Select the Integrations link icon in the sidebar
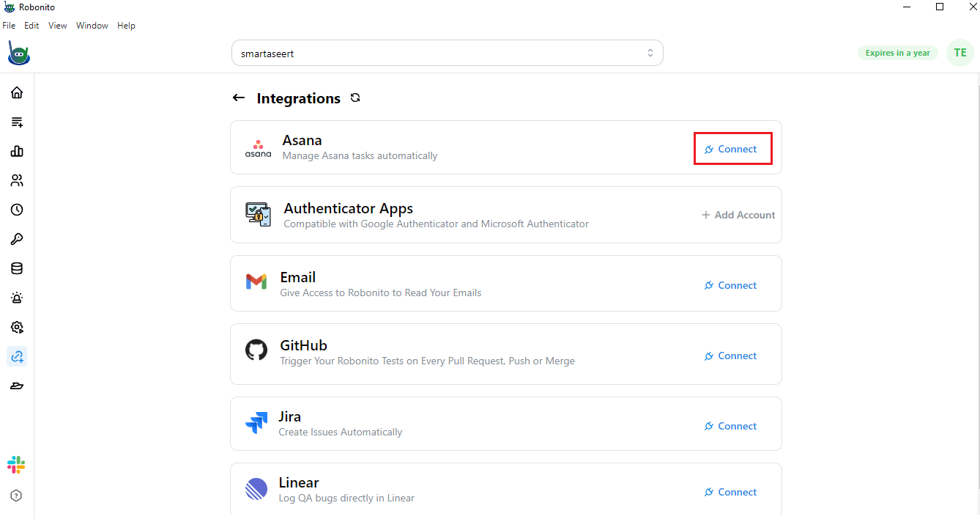Screen dimensions: 980x519 [16, 356]
